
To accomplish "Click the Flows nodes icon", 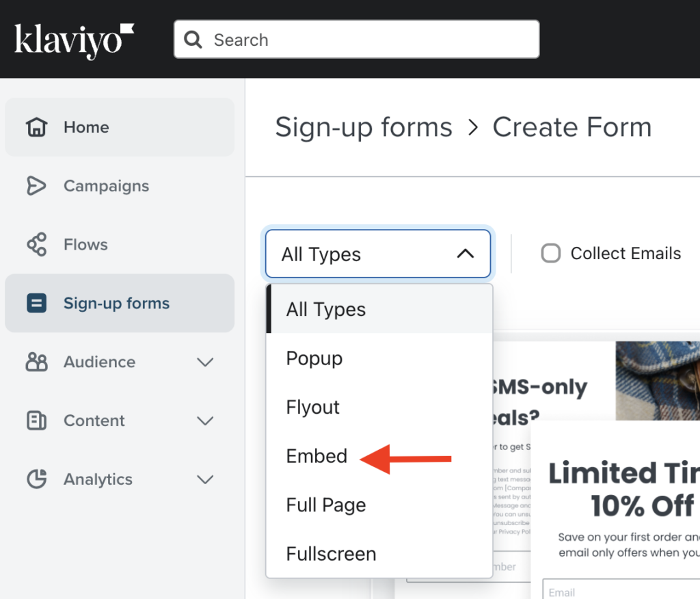I will point(37,244).
